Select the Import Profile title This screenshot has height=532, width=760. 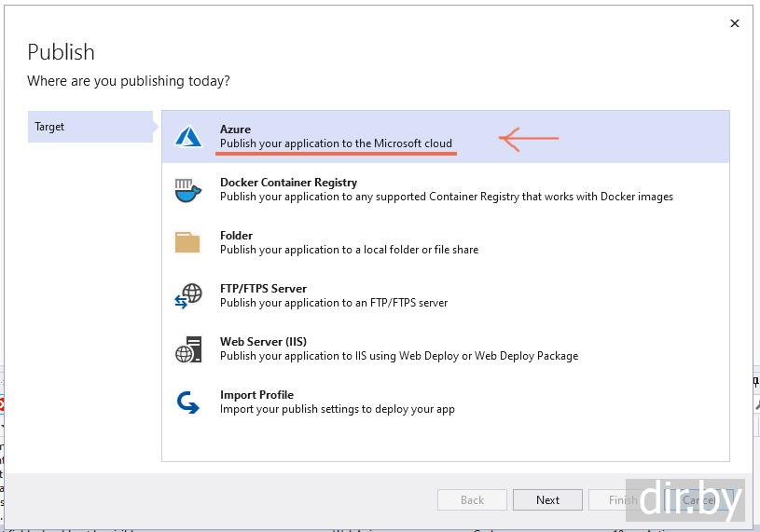point(256,395)
